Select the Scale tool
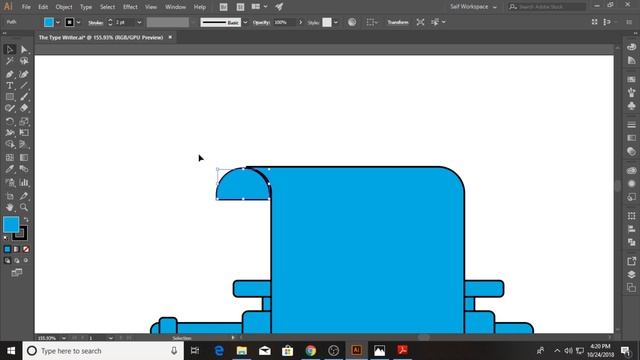 (x=24, y=121)
